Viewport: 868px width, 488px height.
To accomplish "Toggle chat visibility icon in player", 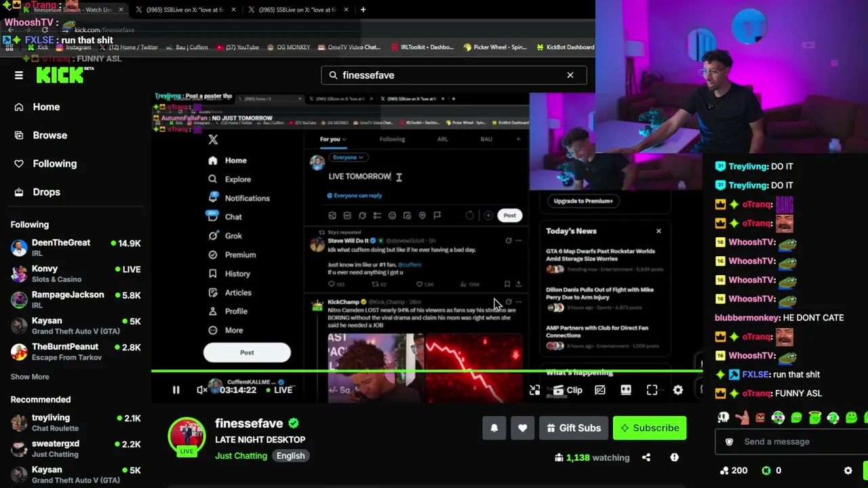I will [x=600, y=390].
